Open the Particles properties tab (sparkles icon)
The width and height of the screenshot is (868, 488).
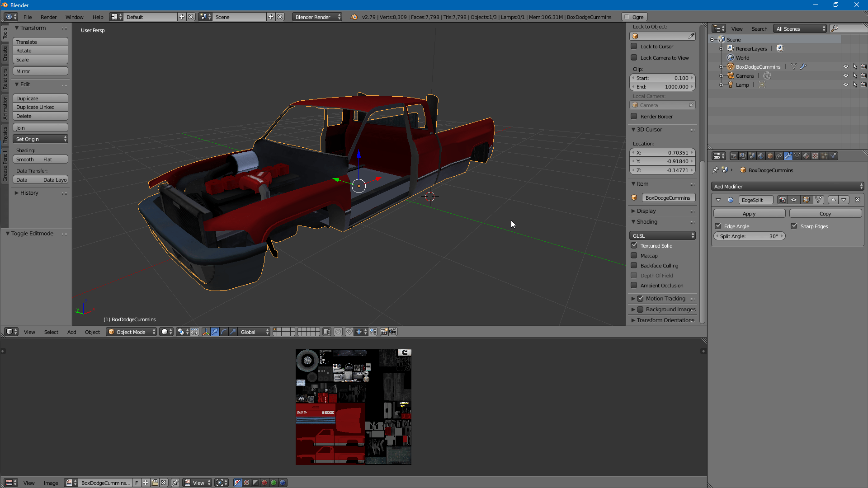(x=824, y=156)
